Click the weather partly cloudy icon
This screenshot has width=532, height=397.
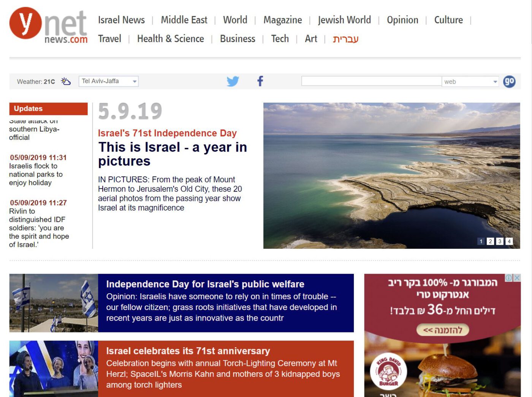click(x=66, y=81)
